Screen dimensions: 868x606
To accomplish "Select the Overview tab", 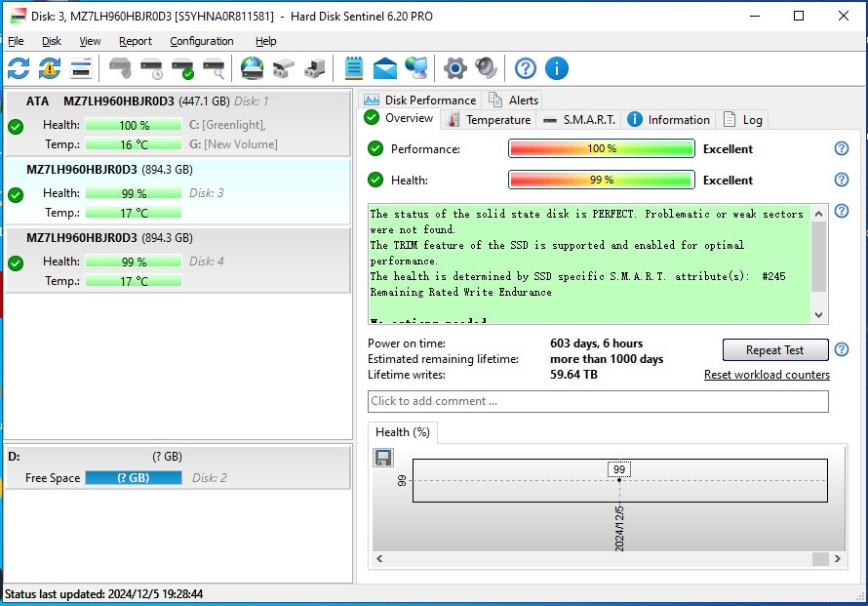I will pos(399,118).
